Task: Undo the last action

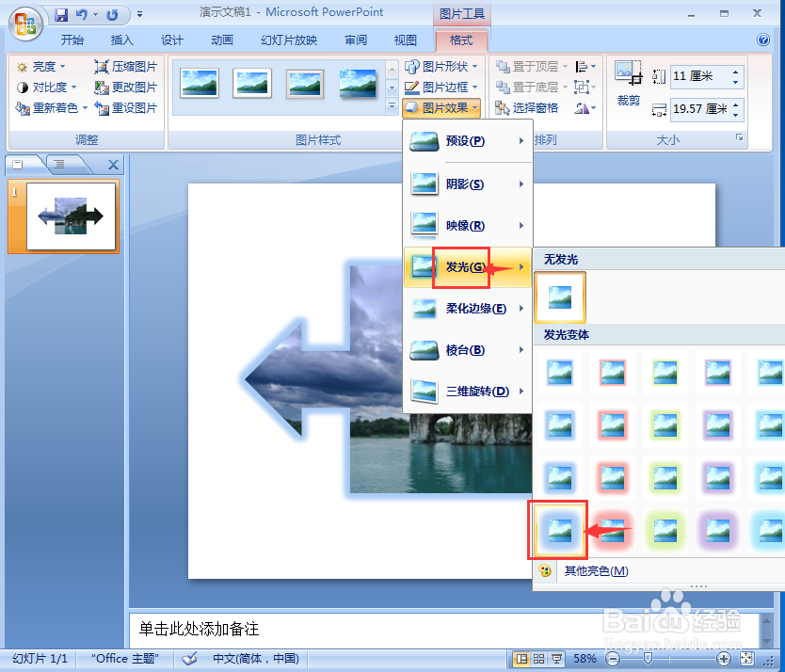Action: (82, 14)
